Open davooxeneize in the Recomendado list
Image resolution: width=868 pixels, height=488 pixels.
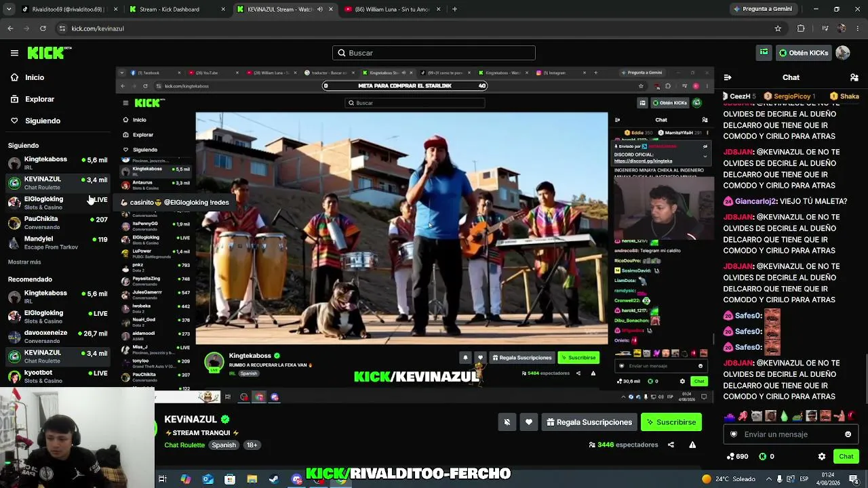(58, 337)
